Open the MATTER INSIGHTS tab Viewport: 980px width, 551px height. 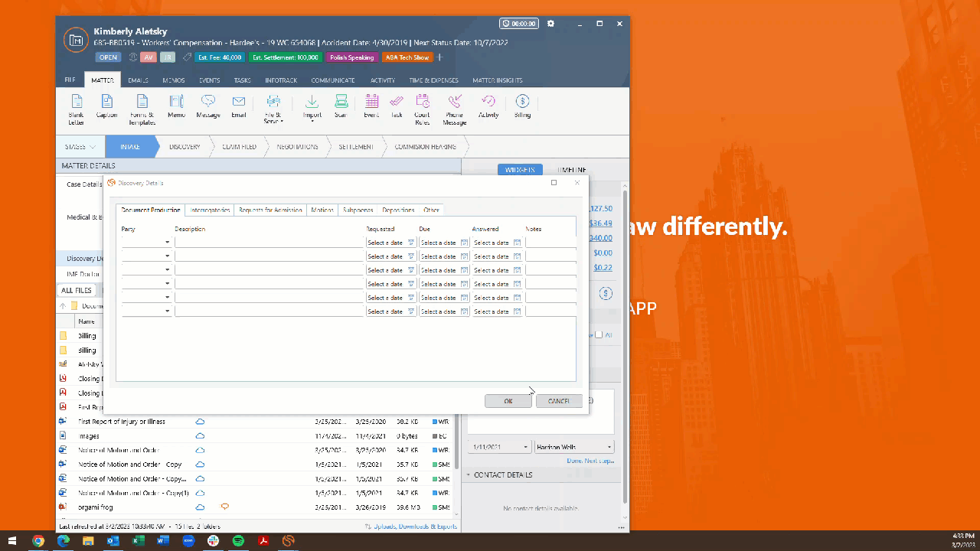pyautogui.click(x=498, y=80)
